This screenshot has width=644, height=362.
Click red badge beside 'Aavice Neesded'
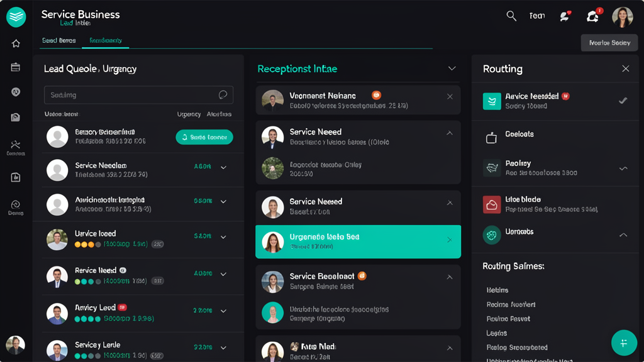(x=565, y=96)
